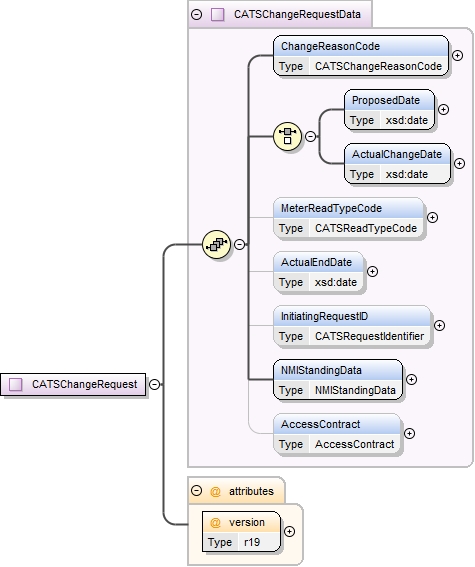Click the CATSChangeRequestData header title

[297, 14]
